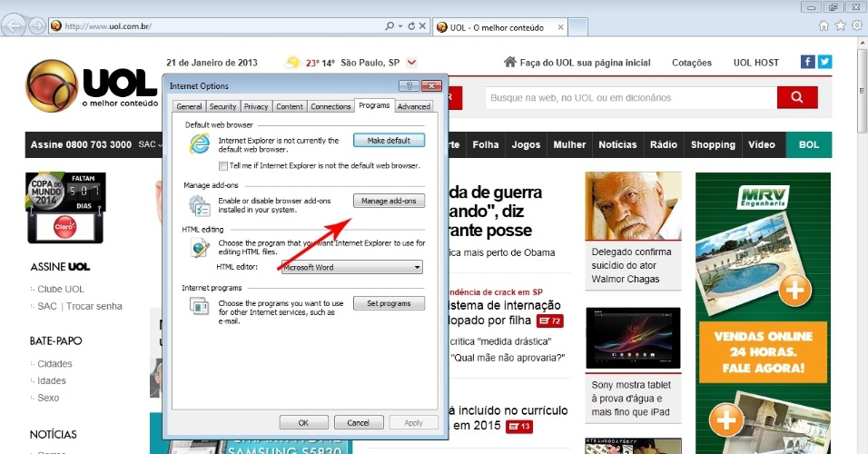Click the Sony tablet photo thumbnail
This screenshot has height=454, width=868.
(633, 338)
